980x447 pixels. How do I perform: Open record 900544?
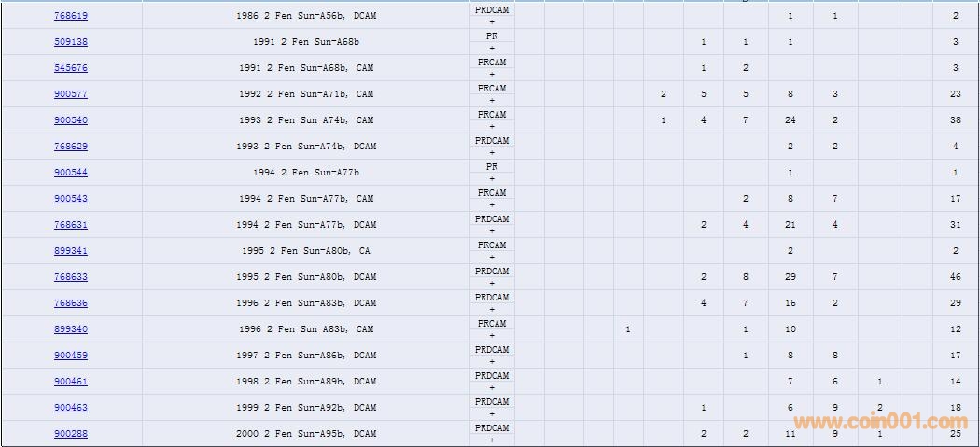71,173
